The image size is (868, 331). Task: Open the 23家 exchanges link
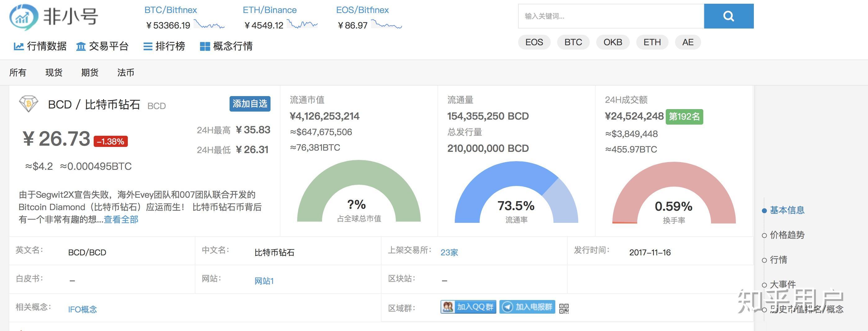pyautogui.click(x=449, y=253)
